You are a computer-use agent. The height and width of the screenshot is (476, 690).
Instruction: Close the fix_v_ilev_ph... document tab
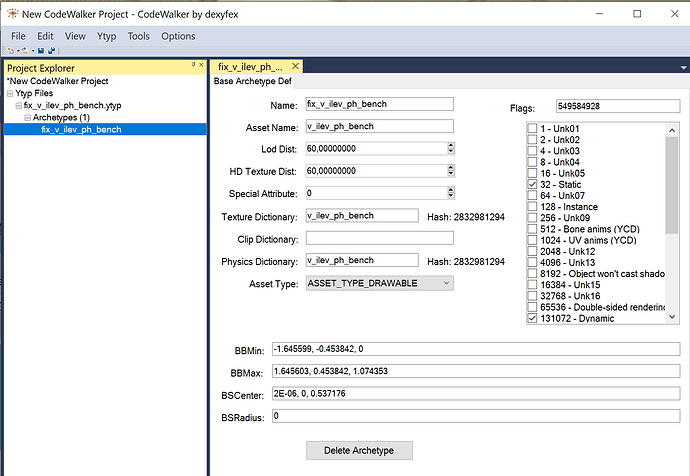[x=295, y=66]
